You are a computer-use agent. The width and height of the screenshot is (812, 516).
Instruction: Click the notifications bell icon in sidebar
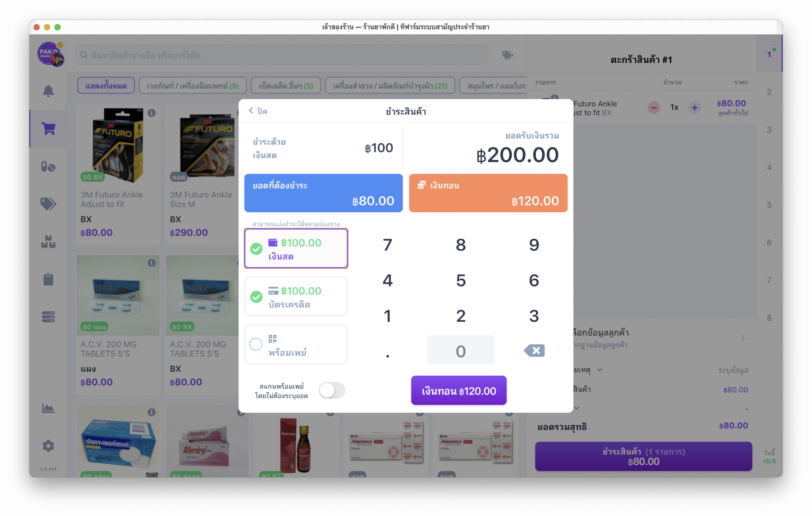tap(48, 91)
